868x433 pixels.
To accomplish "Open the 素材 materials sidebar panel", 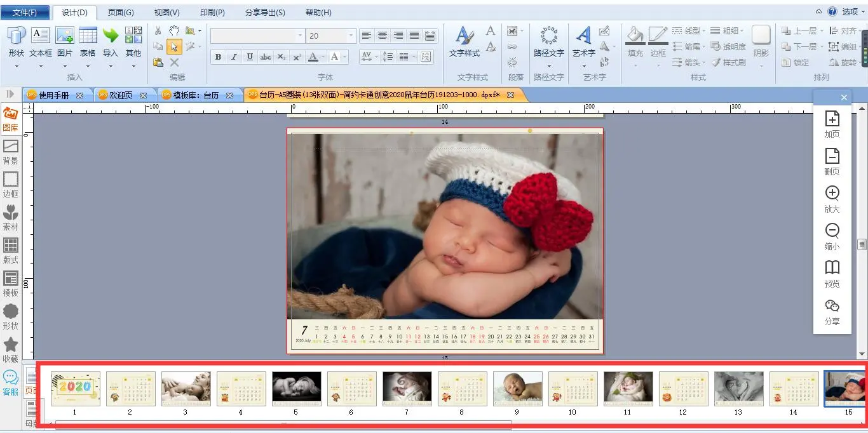I will coord(11,218).
